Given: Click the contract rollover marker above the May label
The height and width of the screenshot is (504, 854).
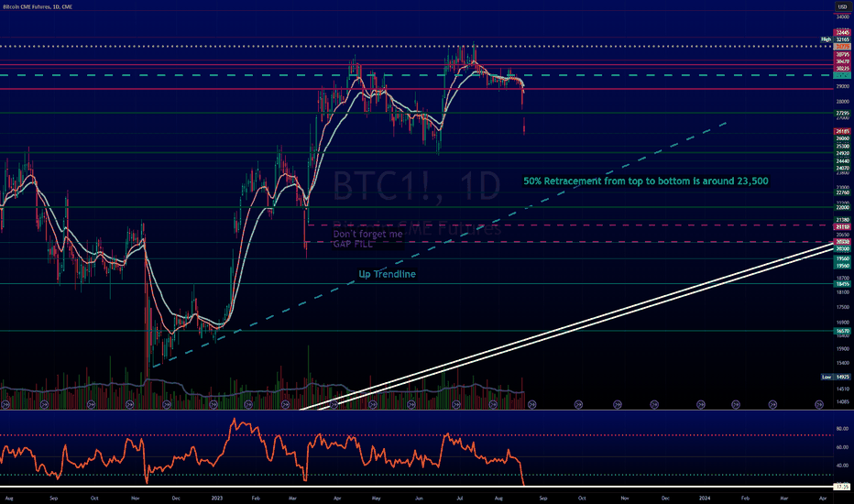Looking at the screenshot, I should point(373,404).
